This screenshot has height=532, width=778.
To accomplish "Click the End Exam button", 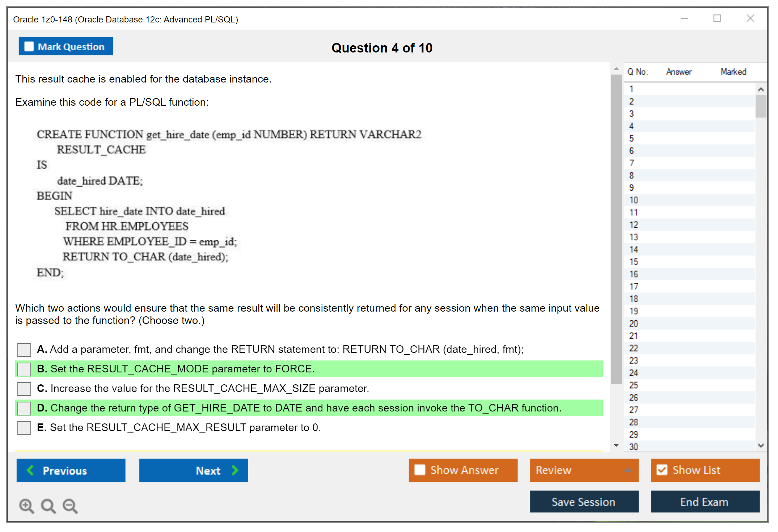I will click(705, 502).
